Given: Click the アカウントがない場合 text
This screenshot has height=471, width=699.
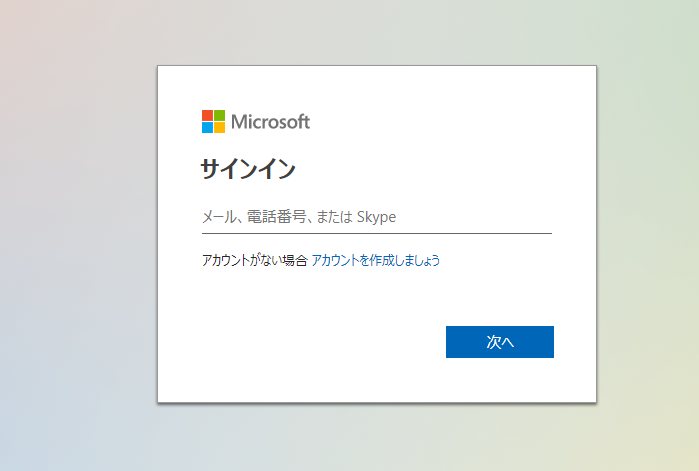Looking at the screenshot, I should click(254, 260).
